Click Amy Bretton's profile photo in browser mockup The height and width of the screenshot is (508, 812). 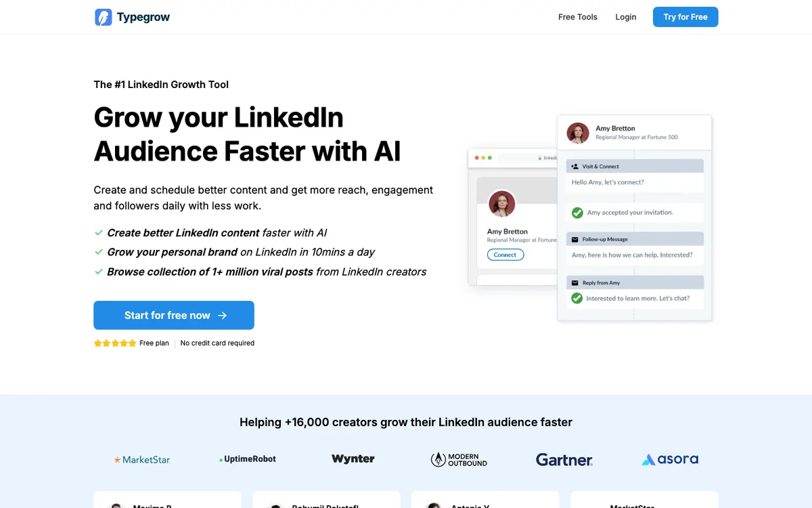pos(502,203)
